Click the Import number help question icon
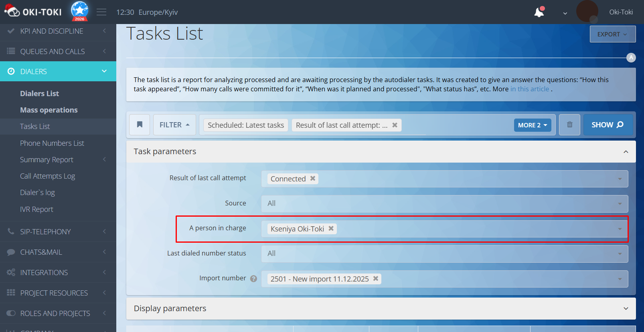 (x=253, y=279)
